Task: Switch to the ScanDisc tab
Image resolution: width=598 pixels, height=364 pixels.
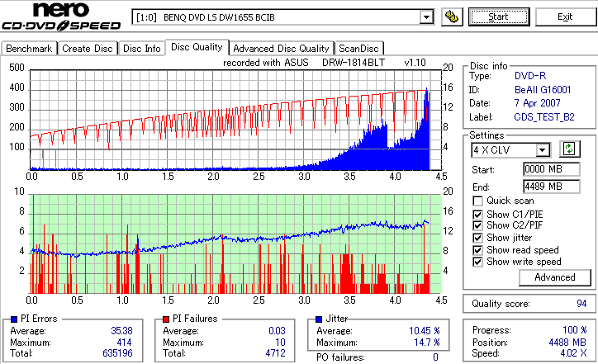Action: tap(358, 49)
